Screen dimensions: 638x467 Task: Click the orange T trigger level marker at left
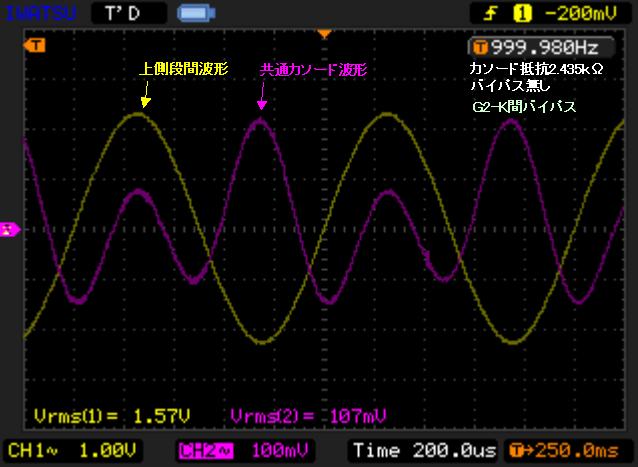(35, 45)
